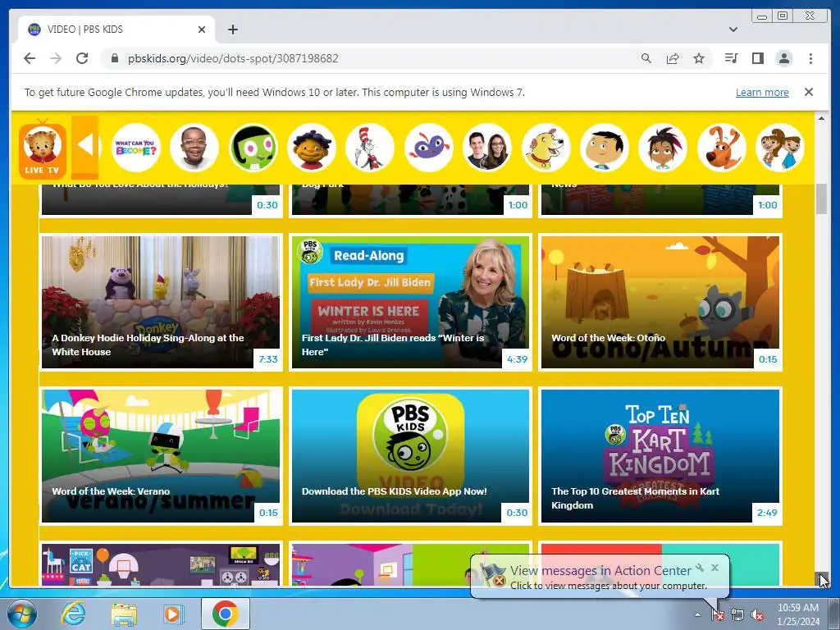Select the What Can You Become show icon

(136, 148)
